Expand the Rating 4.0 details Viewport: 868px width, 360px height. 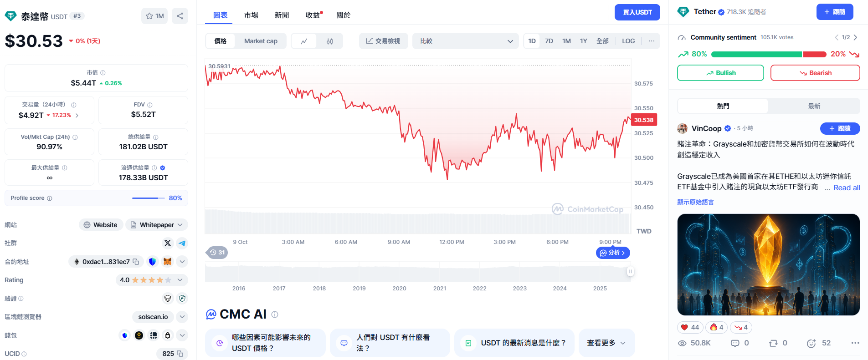point(180,280)
